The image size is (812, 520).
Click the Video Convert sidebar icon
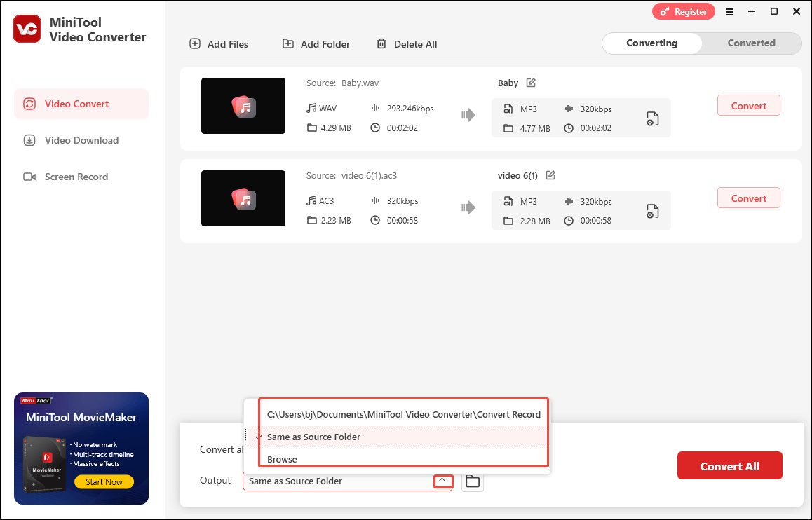click(x=29, y=104)
